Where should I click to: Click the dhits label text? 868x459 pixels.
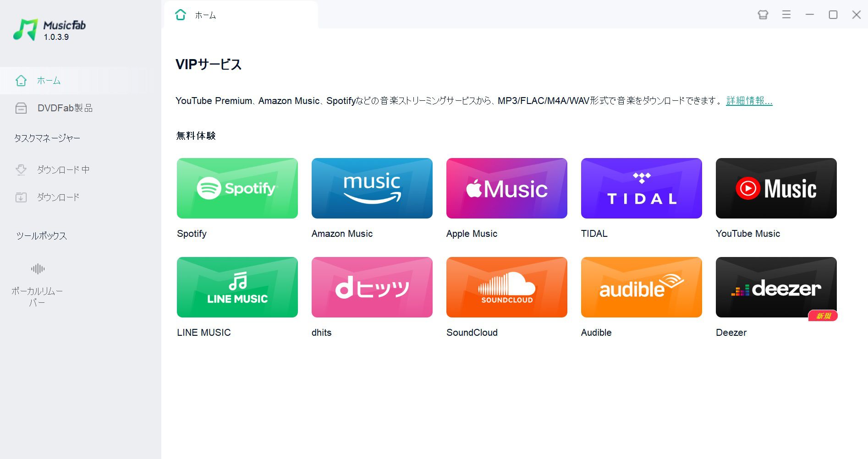tap(321, 333)
